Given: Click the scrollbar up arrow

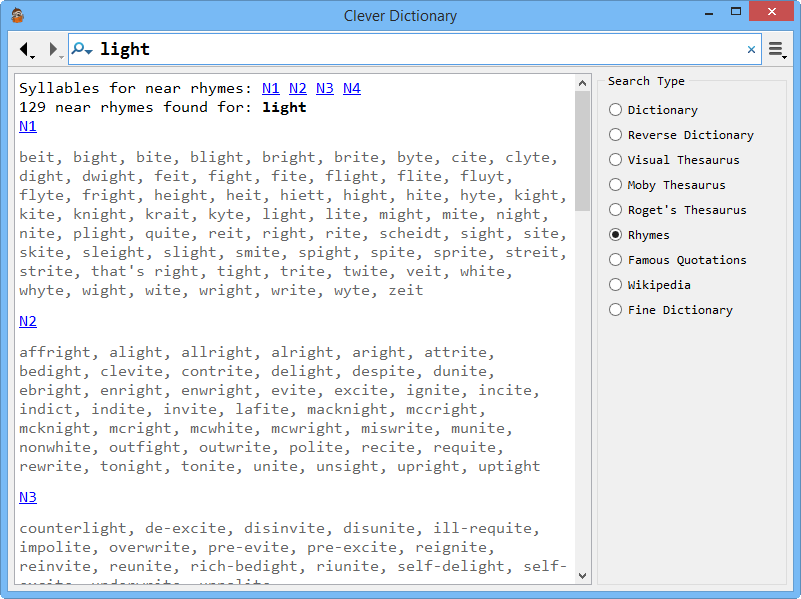Looking at the screenshot, I should (582, 83).
